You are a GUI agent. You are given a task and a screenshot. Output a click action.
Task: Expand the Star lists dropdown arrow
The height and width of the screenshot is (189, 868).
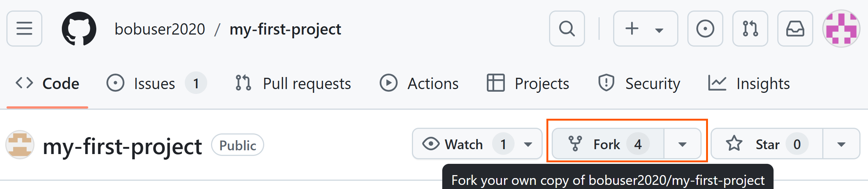coord(841,144)
